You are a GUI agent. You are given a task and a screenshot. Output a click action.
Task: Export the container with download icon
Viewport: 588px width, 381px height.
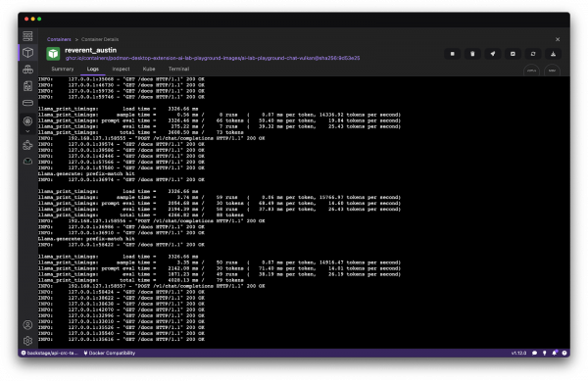click(x=553, y=54)
